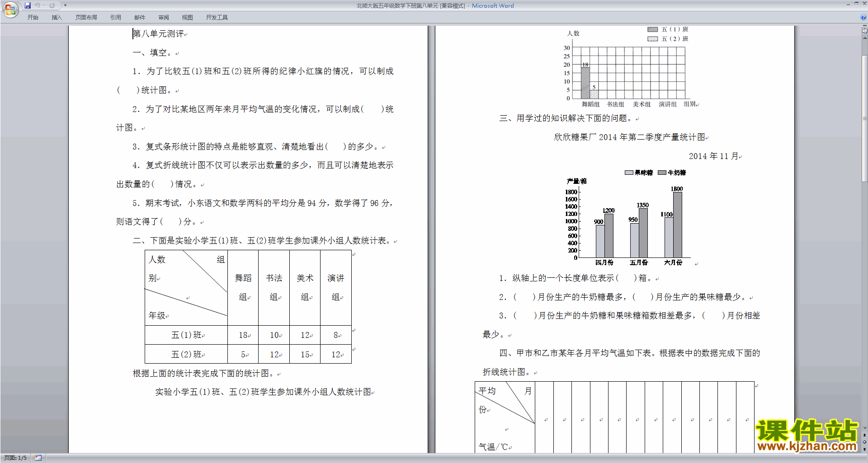Save the document with the floppy disk icon

point(28,5)
